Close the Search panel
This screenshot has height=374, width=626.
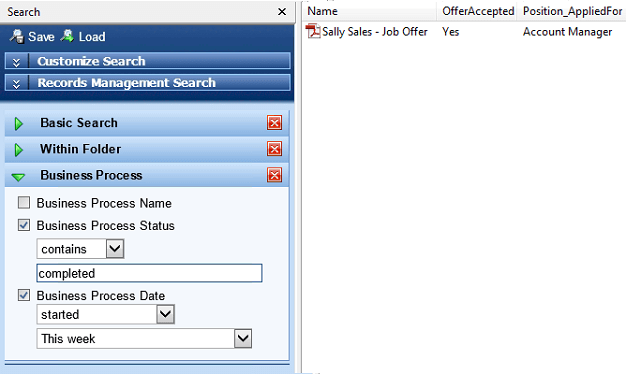(282, 12)
